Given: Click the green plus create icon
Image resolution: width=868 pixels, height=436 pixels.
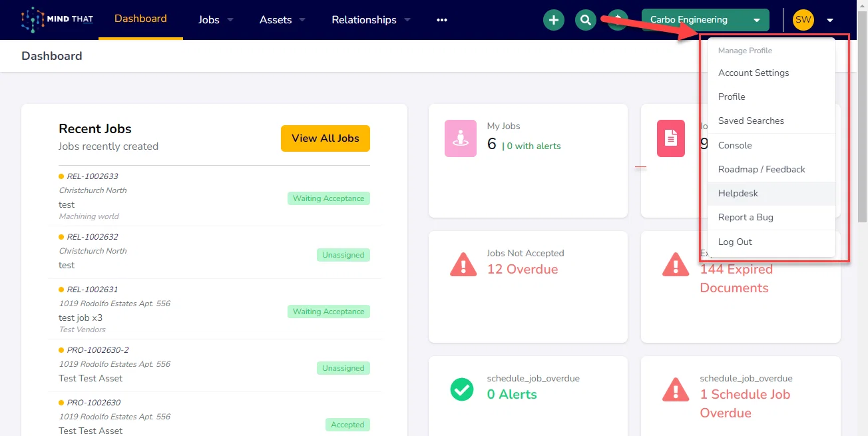Looking at the screenshot, I should [x=553, y=20].
